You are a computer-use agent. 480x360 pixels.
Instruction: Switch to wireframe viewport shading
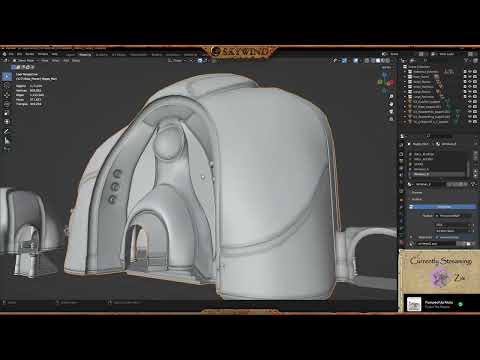(x=373, y=61)
